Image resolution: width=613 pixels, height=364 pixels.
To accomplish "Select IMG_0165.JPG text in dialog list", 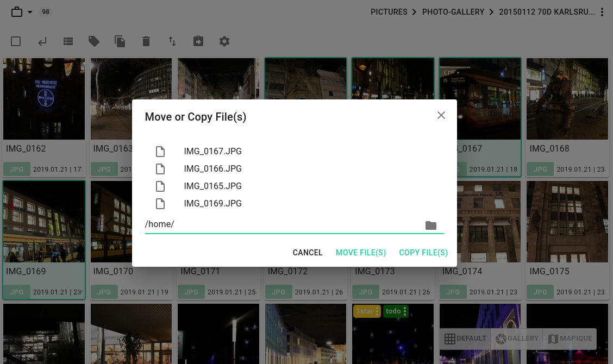I will click(x=212, y=186).
